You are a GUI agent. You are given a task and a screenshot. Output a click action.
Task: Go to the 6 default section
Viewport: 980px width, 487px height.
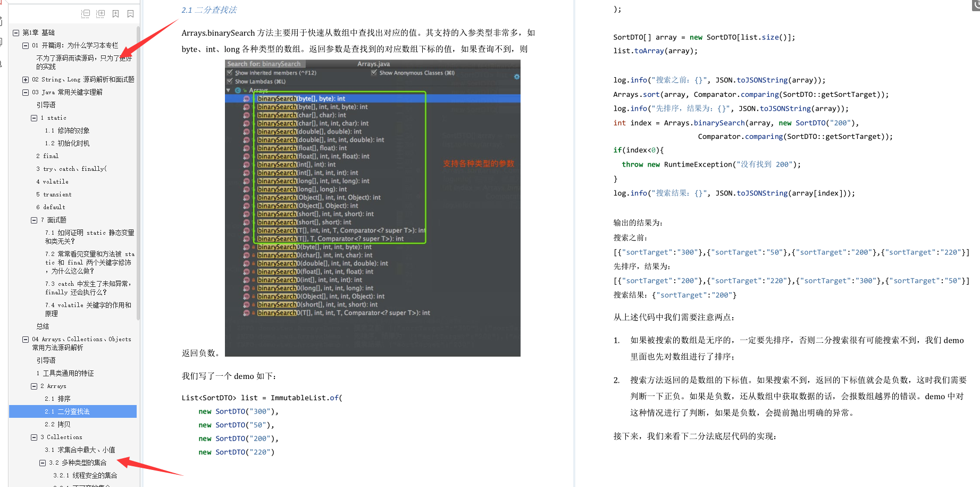click(51, 207)
